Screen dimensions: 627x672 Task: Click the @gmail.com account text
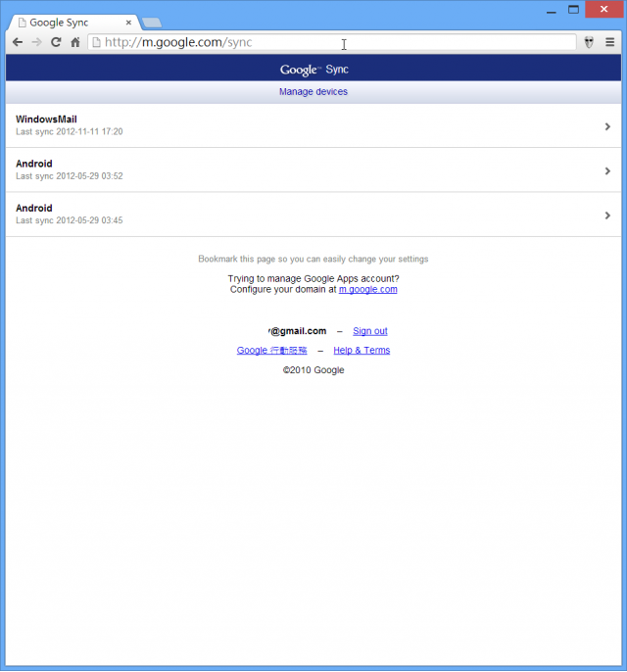(298, 331)
